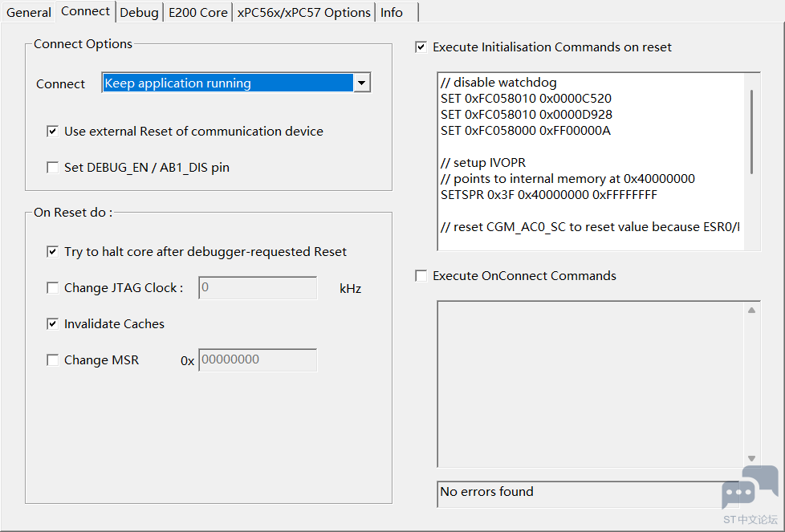
Task: Uncheck Execute Initialisation Commands on reset
Action: 421,47
